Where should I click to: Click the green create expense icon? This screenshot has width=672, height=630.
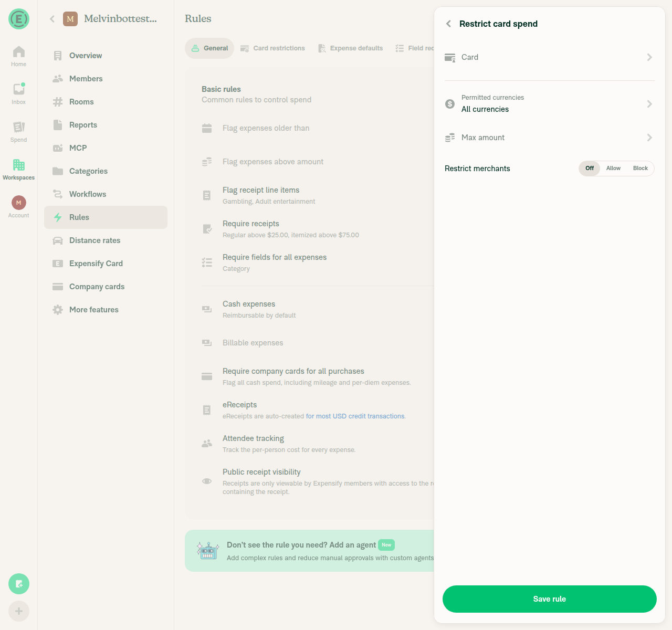tap(19, 584)
